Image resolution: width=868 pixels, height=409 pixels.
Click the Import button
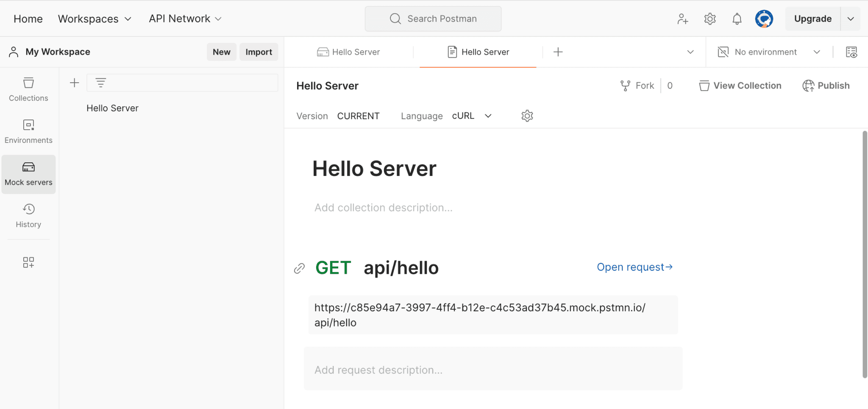pyautogui.click(x=259, y=52)
